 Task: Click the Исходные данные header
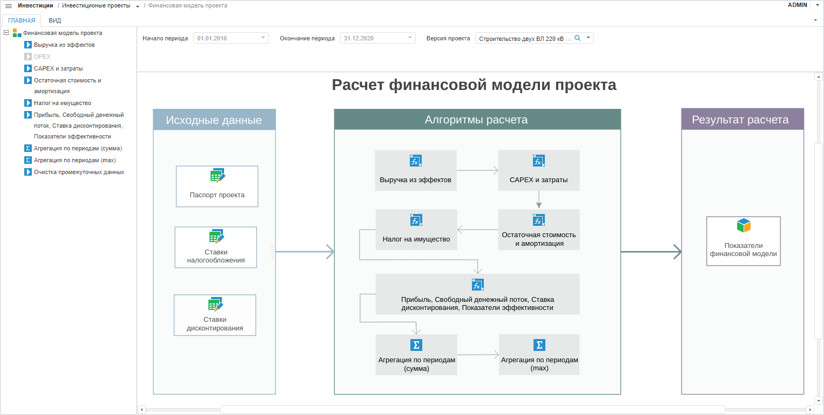[214, 120]
